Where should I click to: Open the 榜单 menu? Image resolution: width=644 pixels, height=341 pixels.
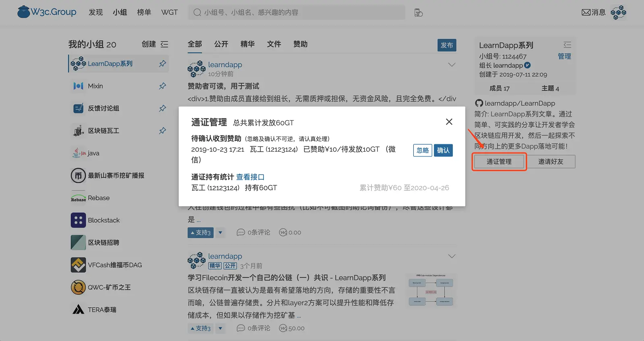tap(144, 12)
